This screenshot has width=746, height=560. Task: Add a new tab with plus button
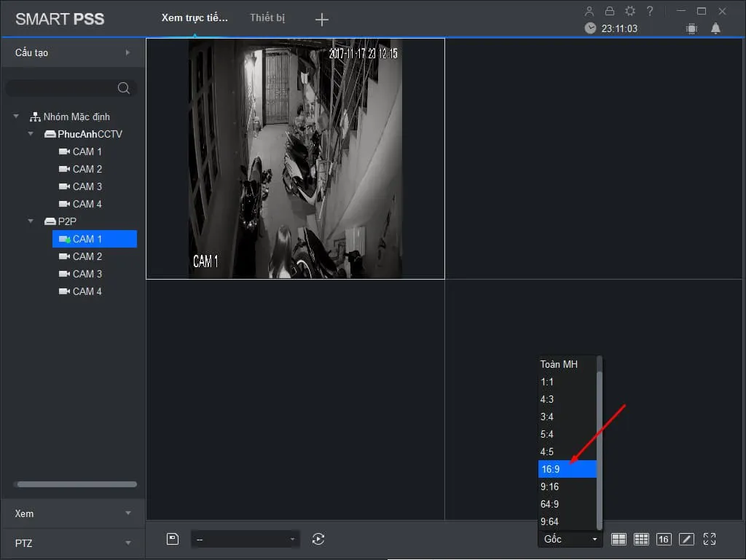click(x=322, y=20)
